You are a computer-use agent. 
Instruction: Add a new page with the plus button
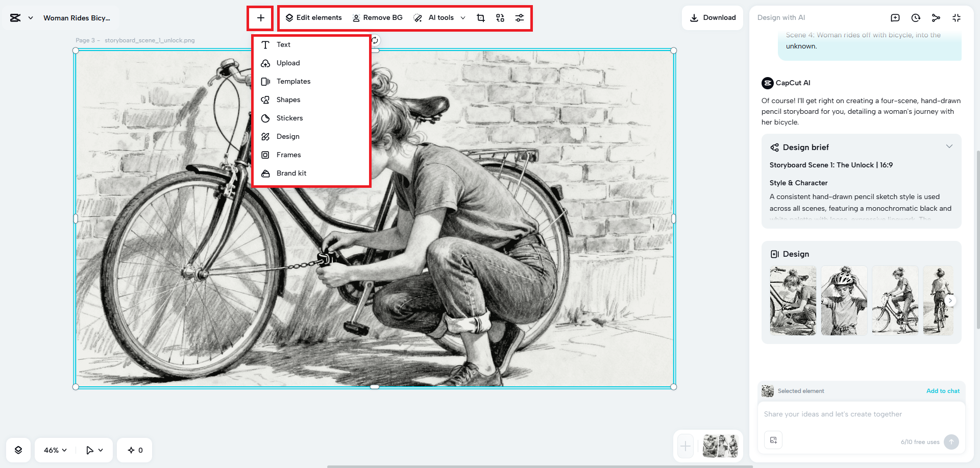click(685, 446)
